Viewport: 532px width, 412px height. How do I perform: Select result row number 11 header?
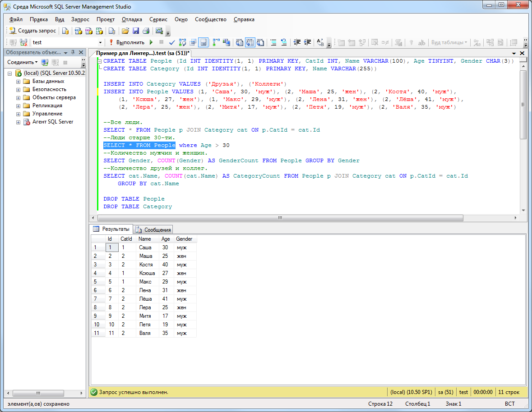(x=98, y=333)
